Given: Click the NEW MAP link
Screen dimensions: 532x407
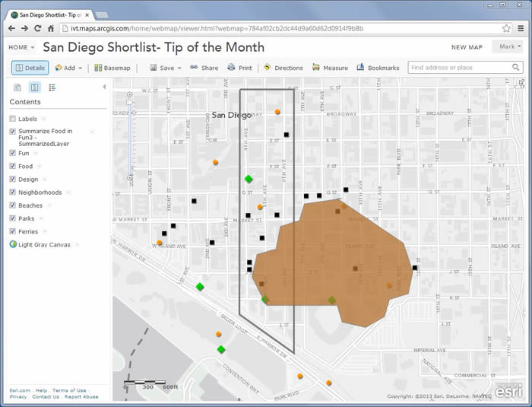Looking at the screenshot, I should coord(467,47).
